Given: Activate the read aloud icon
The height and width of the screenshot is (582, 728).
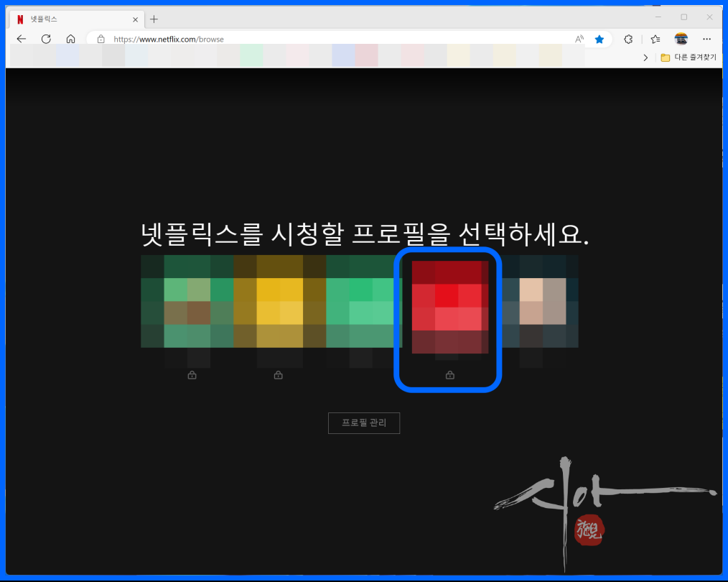Looking at the screenshot, I should coord(579,39).
